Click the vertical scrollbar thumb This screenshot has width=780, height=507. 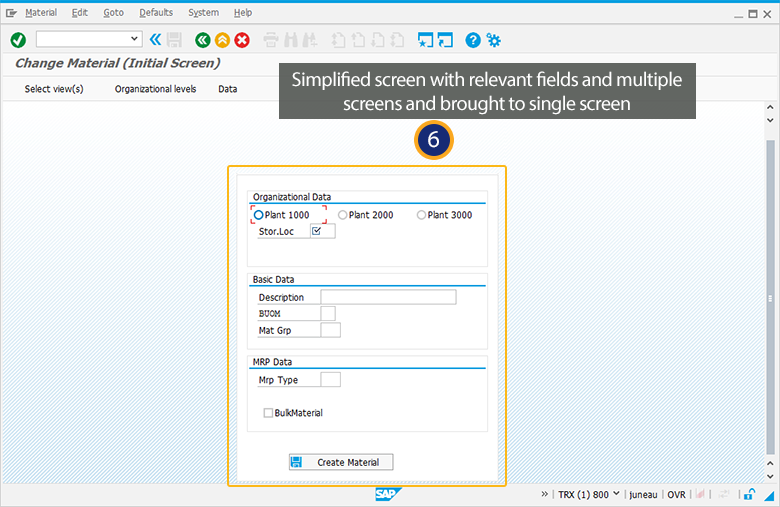[x=770, y=298]
